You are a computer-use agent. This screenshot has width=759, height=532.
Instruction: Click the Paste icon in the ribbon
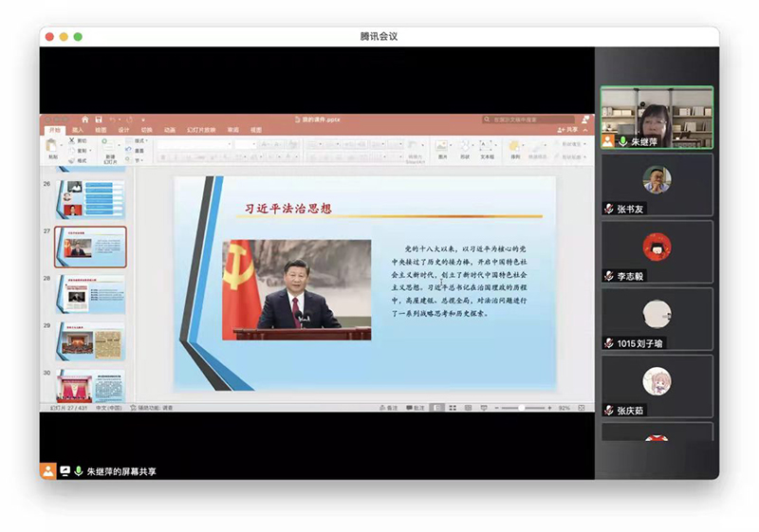click(x=51, y=147)
